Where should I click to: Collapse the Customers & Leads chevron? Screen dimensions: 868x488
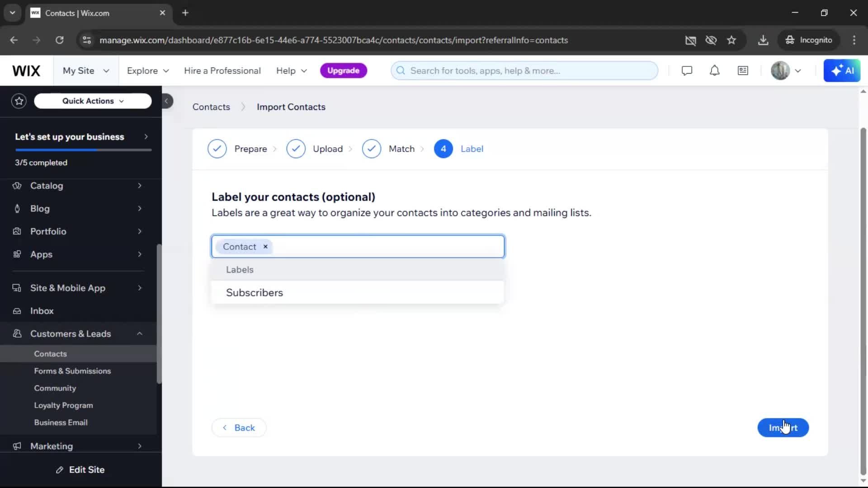[x=140, y=333]
